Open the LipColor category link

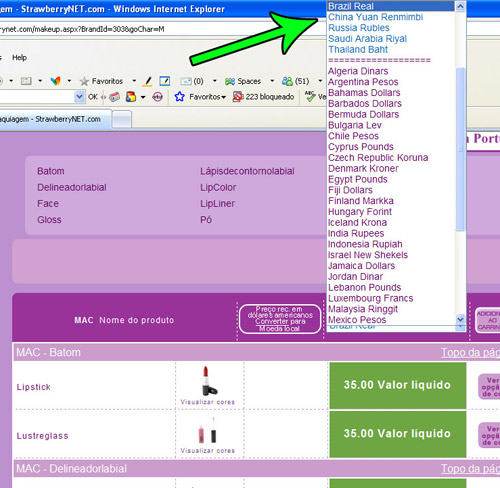pos(218,187)
